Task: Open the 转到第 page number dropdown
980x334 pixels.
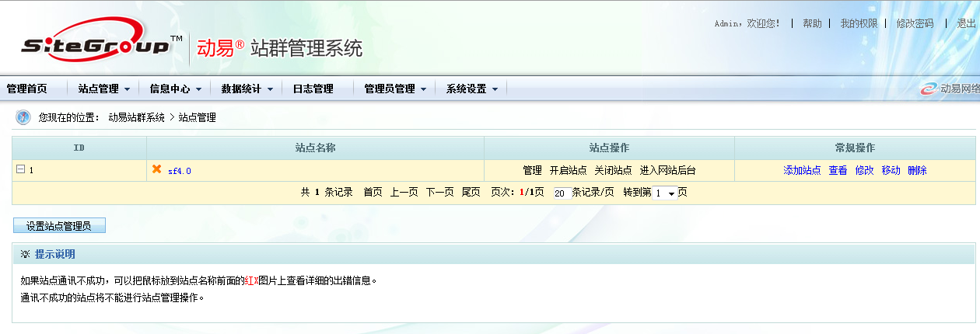Action: (663, 193)
